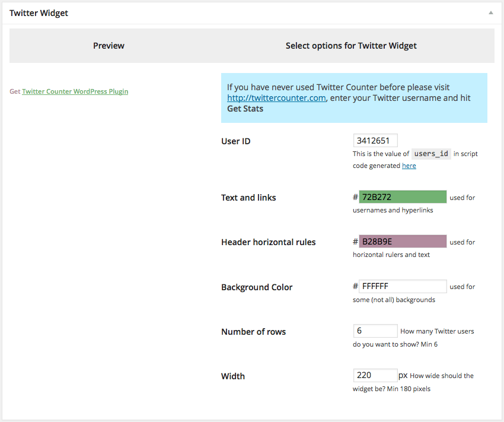Click the 'Header horizontal rules' label
This screenshot has width=504, height=422.
tap(269, 242)
